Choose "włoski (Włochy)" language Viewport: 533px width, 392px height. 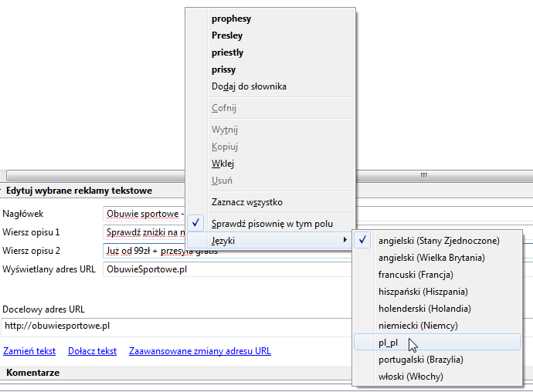coord(410,377)
